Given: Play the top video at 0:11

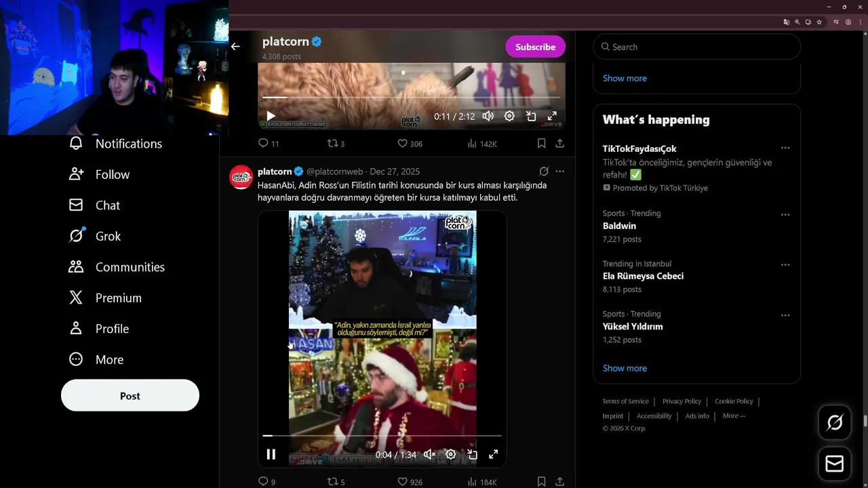Looking at the screenshot, I should click(x=271, y=117).
